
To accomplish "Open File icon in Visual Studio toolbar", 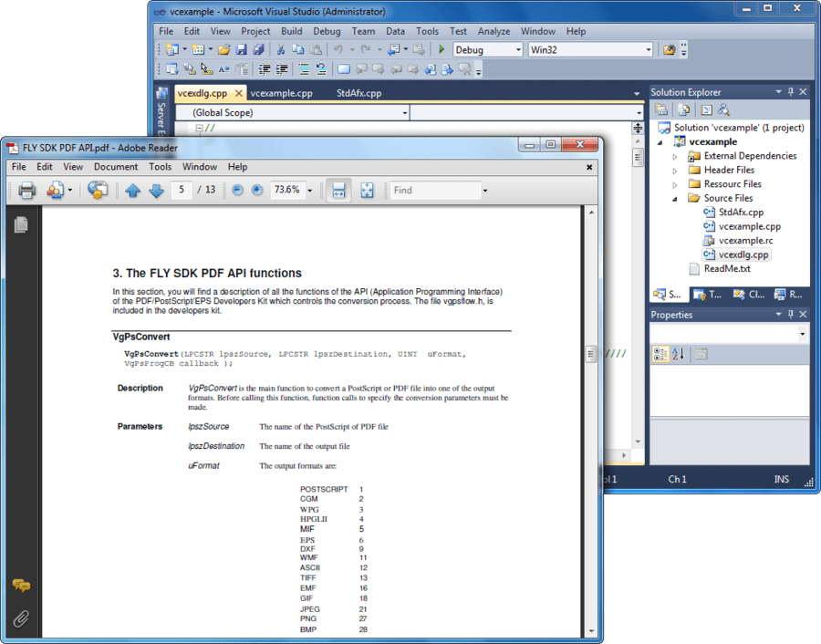I will (x=224, y=50).
